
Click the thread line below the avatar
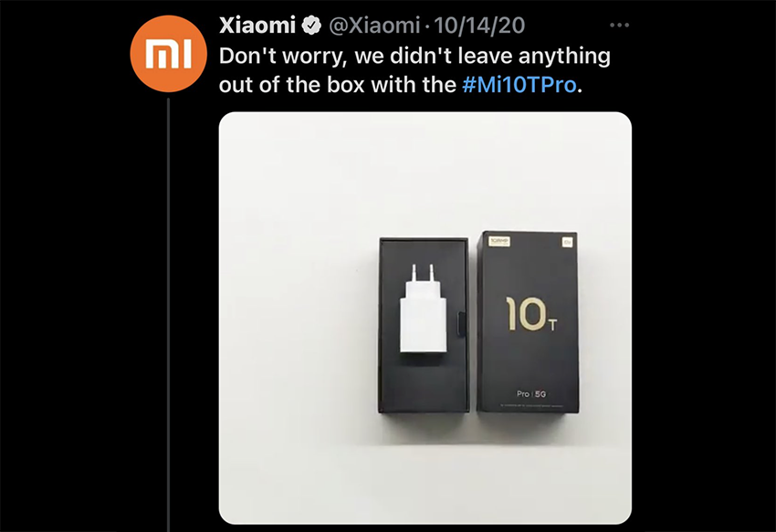point(168,315)
